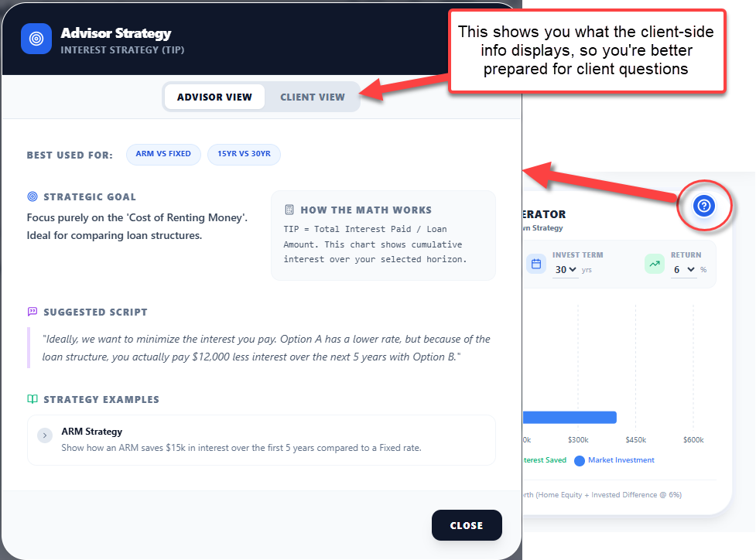Click the Home Equity footnote text

603,495
